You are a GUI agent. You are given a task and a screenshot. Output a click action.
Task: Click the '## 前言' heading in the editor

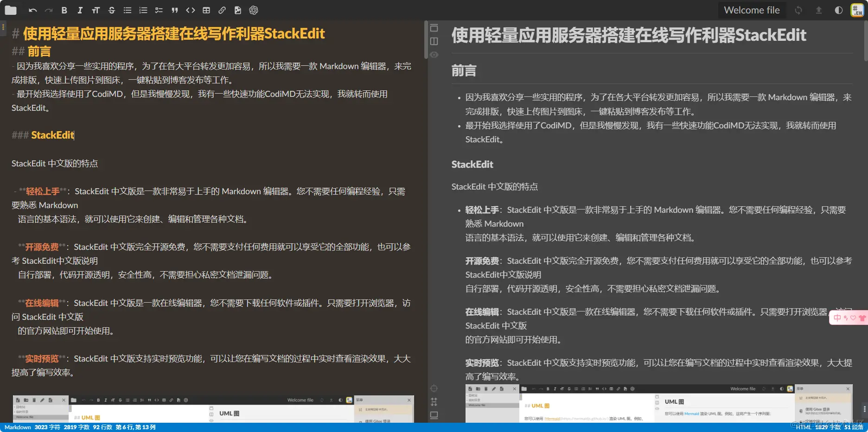point(31,51)
